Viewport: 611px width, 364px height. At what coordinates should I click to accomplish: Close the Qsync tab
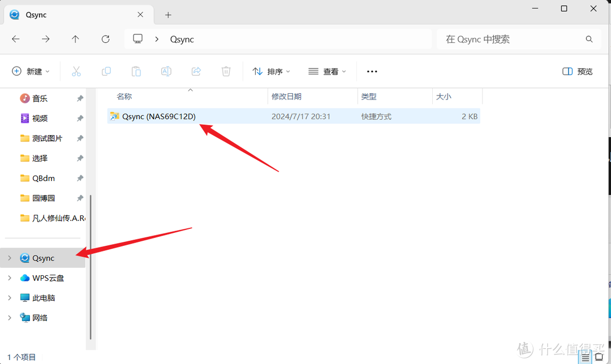tap(140, 14)
